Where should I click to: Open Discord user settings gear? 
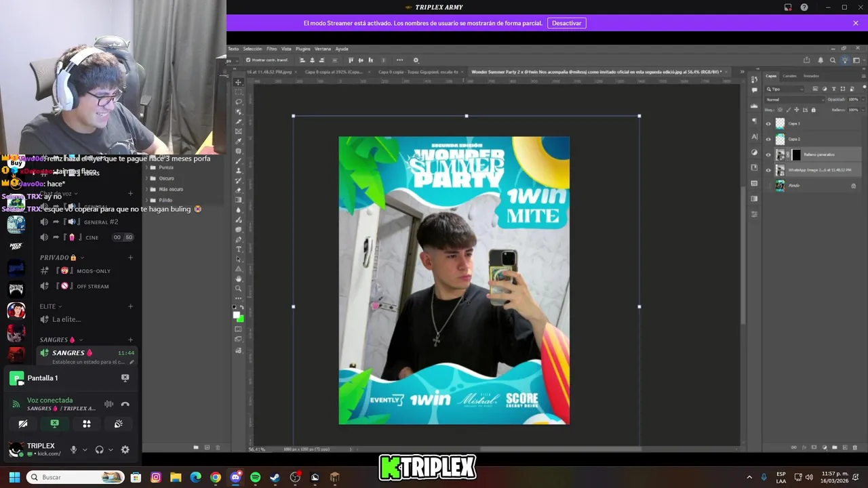pyautogui.click(x=125, y=449)
